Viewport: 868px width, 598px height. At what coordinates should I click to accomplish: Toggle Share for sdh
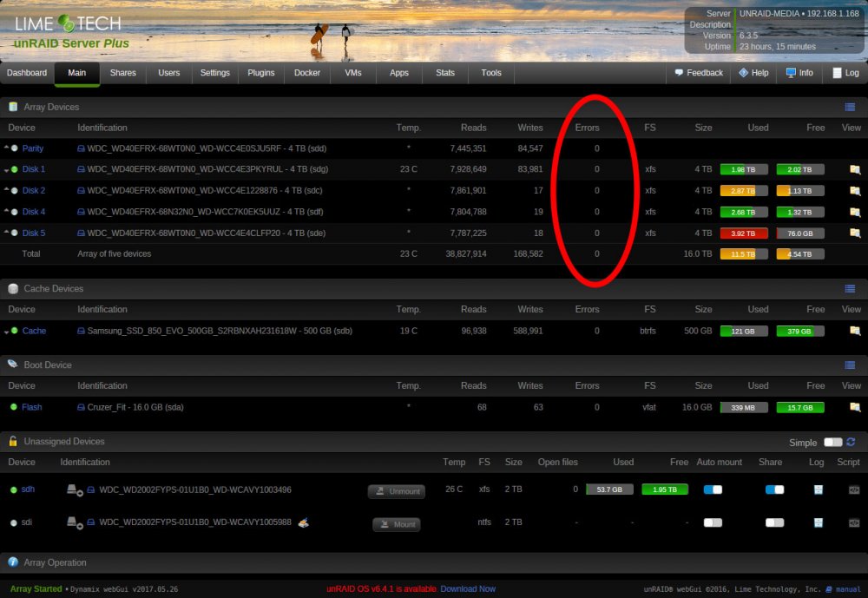pyautogui.click(x=774, y=490)
